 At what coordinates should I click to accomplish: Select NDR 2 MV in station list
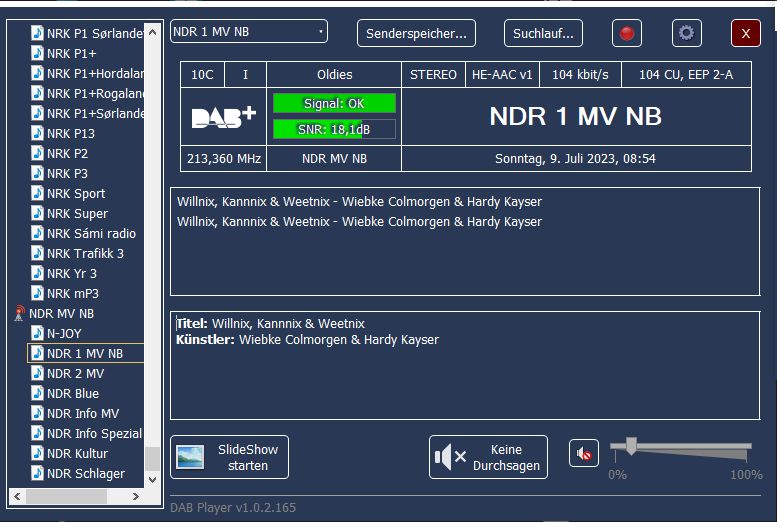(x=75, y=374)
